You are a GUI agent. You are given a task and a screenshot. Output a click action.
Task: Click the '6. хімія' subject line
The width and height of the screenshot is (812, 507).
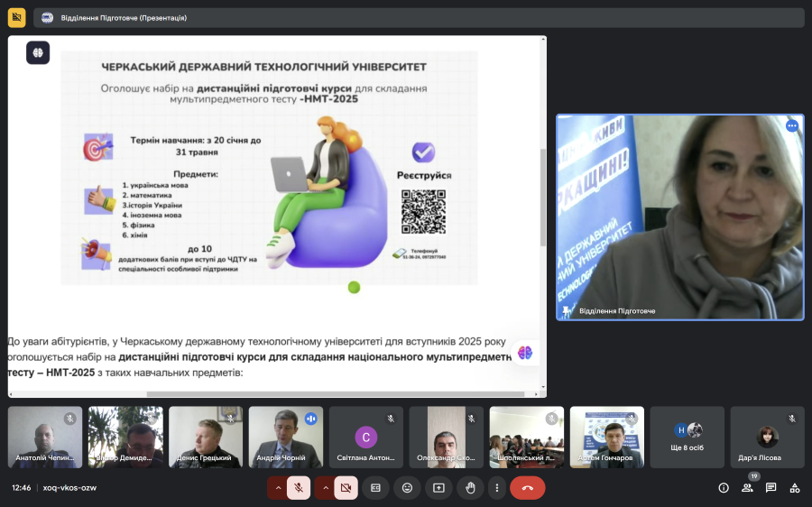[134, 235]
